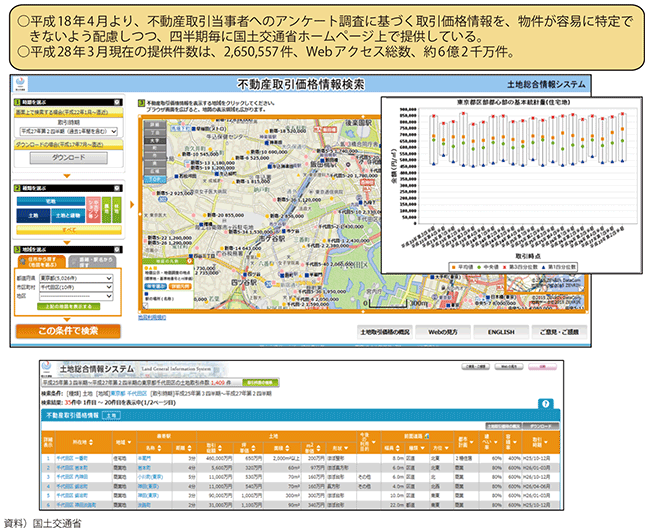This screenshot has width=649, height=532.
Task: Sort by the nearest-station 名称 column
Action: (x=154, y=448)
